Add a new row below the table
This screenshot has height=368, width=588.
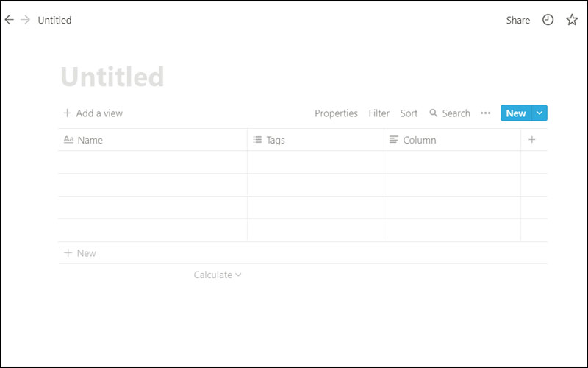(81, 253)
